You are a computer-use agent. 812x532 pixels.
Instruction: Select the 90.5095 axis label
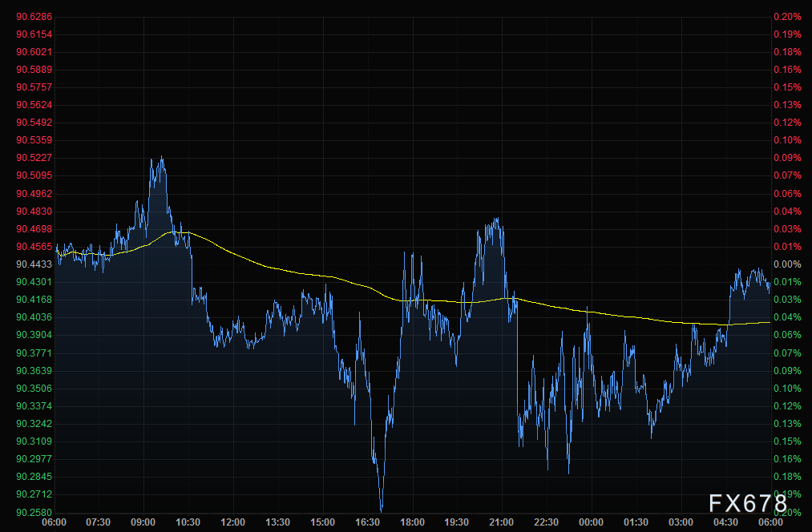coord(34,175)
